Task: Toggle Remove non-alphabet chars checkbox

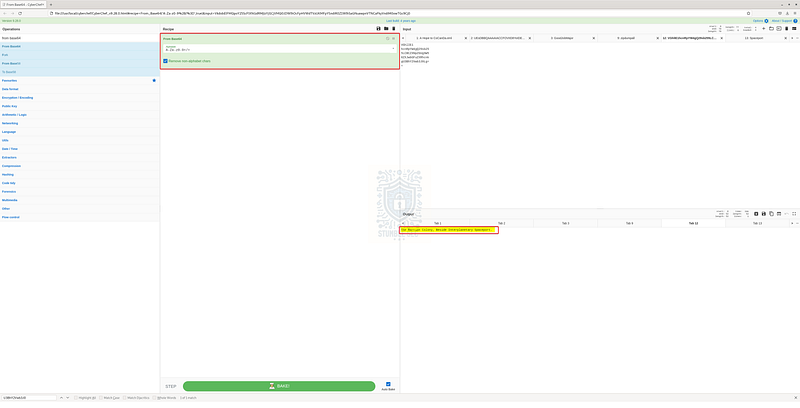Action: [165, 61]
